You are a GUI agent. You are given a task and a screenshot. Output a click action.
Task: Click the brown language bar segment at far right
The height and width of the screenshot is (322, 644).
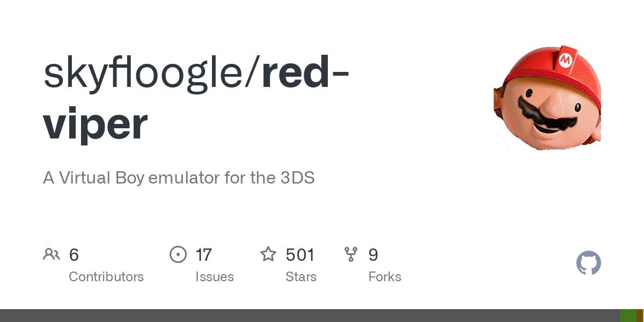tap(640, 316)
